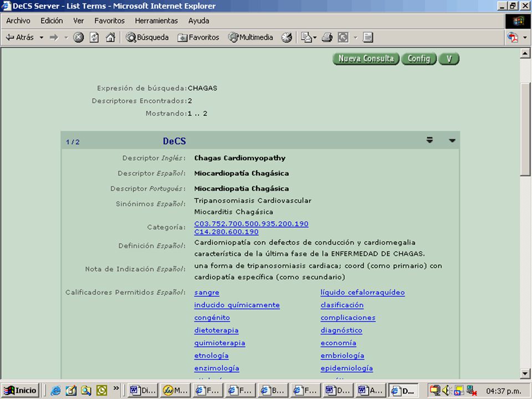Click the Print toolbar icon
This screenshot has width=532, height=399.
point(327,37)
